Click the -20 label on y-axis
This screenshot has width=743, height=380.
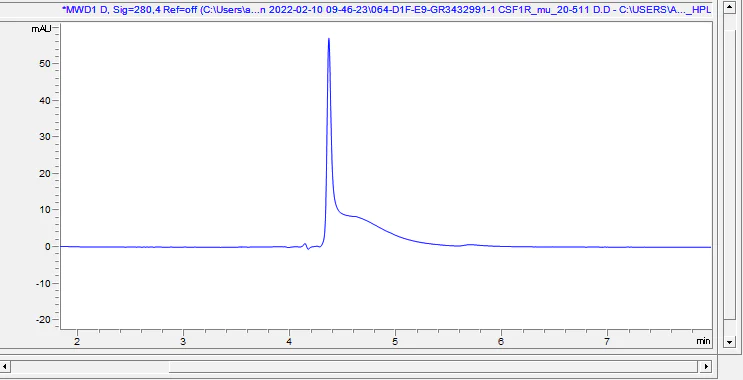44,320
